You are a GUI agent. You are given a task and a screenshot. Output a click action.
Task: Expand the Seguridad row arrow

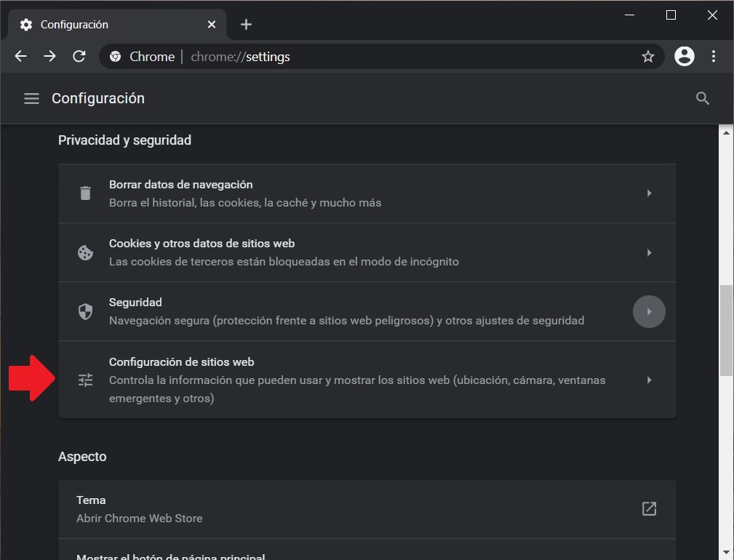click(649, 312)
